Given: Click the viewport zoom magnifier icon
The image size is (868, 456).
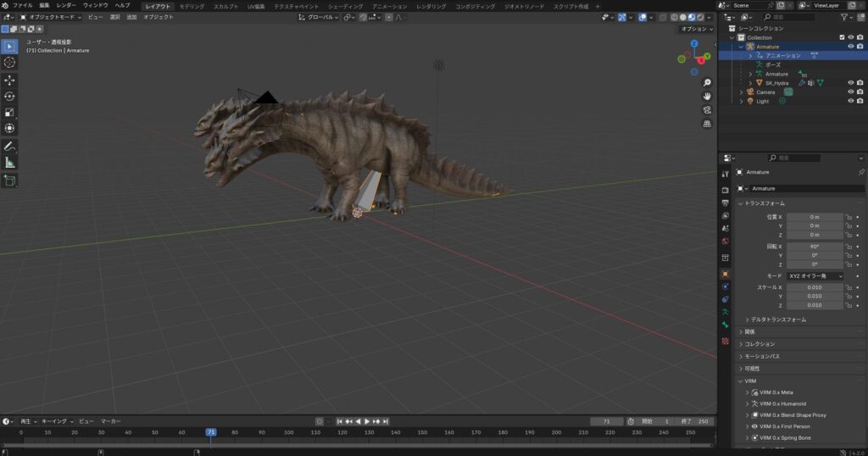Looking at the screenshot, I should [x=707, y=82].
